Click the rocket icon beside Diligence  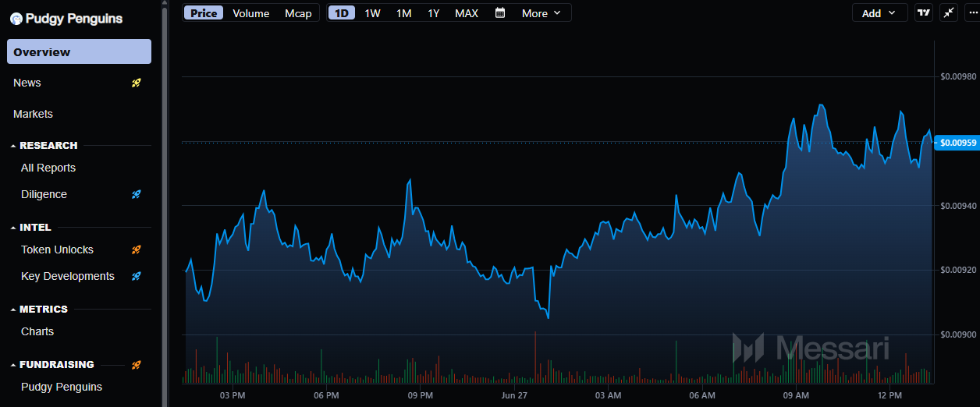pos(137,194)
